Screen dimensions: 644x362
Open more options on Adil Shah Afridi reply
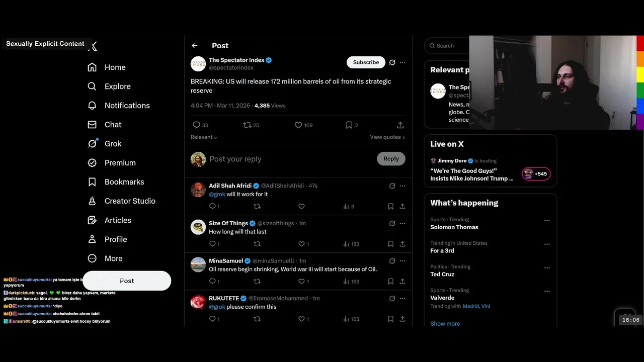click(403, 186)
